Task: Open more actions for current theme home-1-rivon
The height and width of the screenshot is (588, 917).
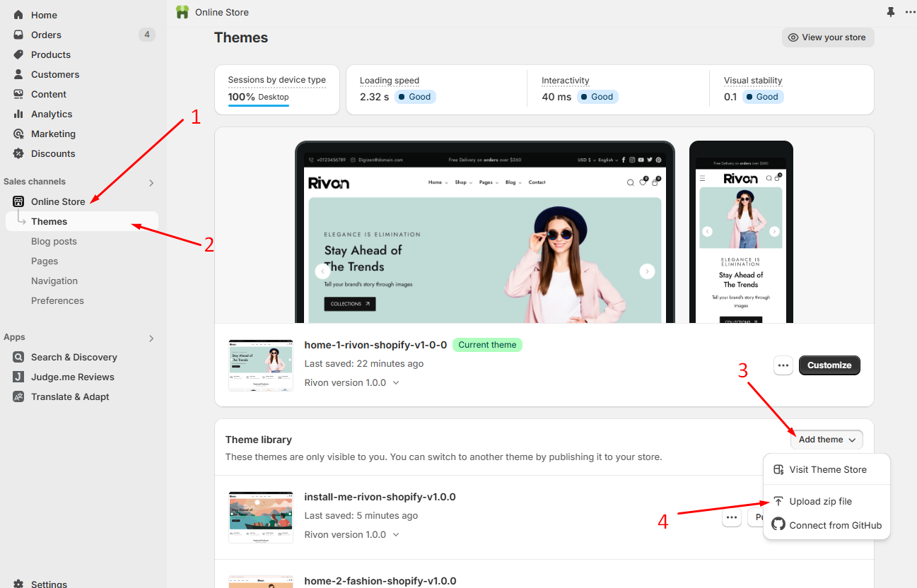Action: [783, 365]
